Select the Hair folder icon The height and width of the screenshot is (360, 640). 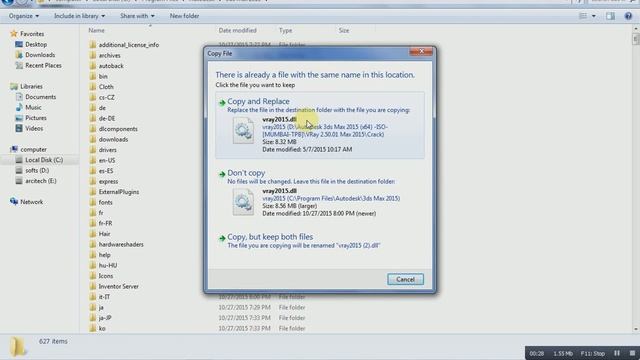pos(93,234)
